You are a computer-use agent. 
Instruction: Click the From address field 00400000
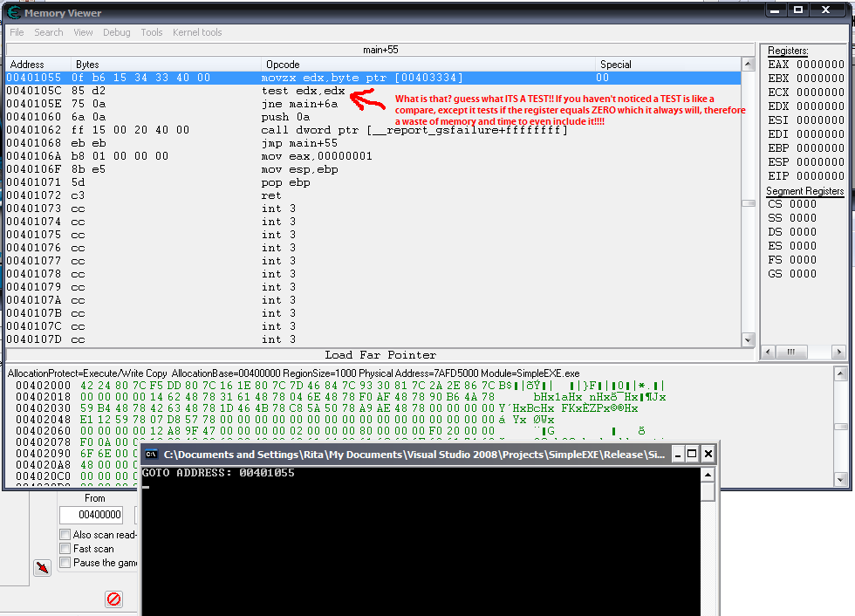[91, 516]
